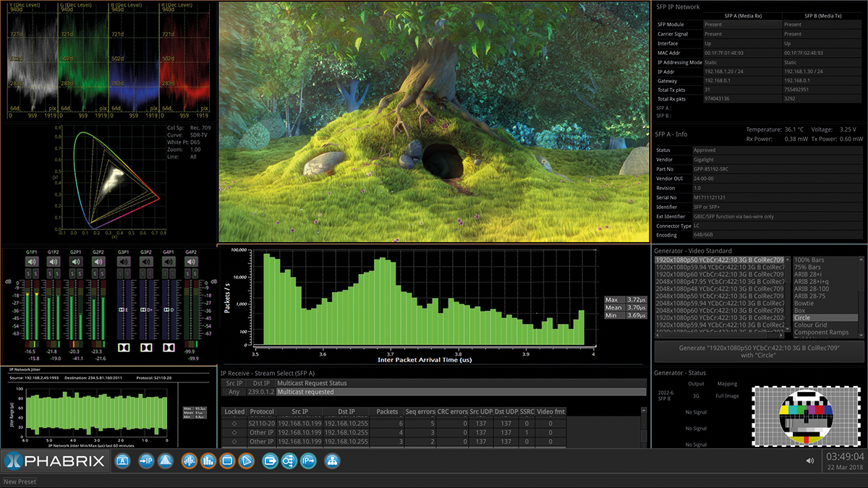Open the analyzer picture 'A' toolbar icon
868x488 pixels.
click(122, 460)
